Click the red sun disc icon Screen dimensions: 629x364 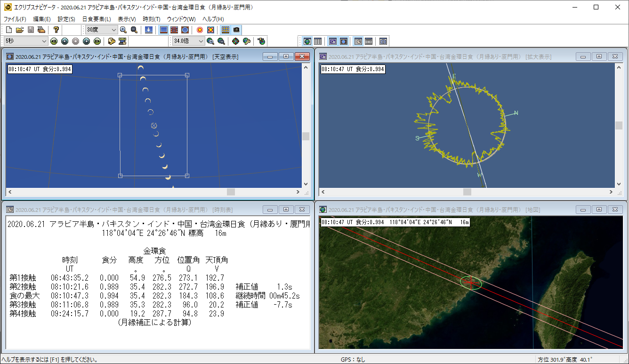pos(200,30)
